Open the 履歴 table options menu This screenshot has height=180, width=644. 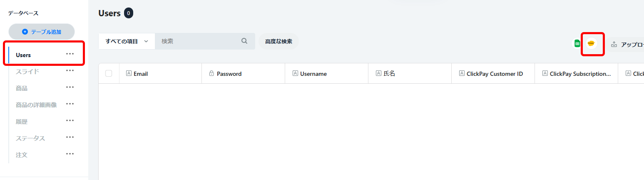[70, 120]
